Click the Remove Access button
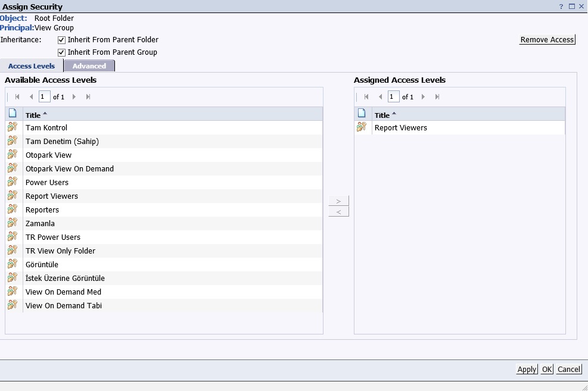Image resolution: width=588 pixels, height=391 pixels. [547, 40]
